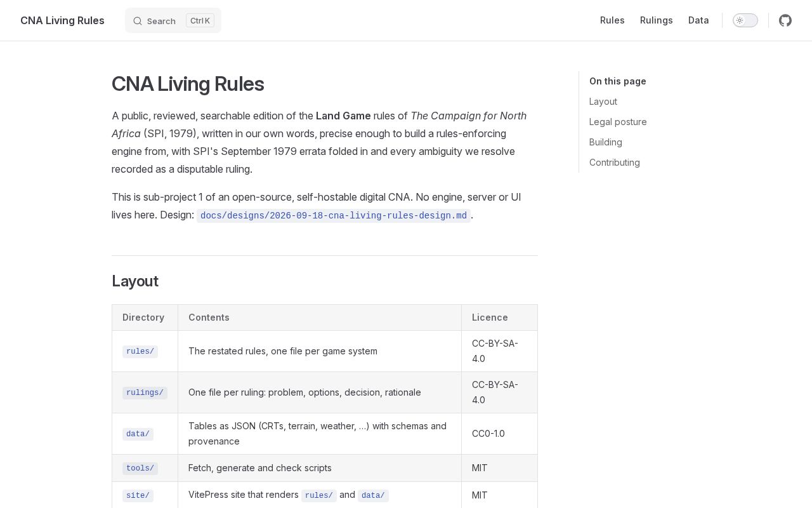
Task: Jump to Contributing section in outline
Action: (x=615, y=163)
